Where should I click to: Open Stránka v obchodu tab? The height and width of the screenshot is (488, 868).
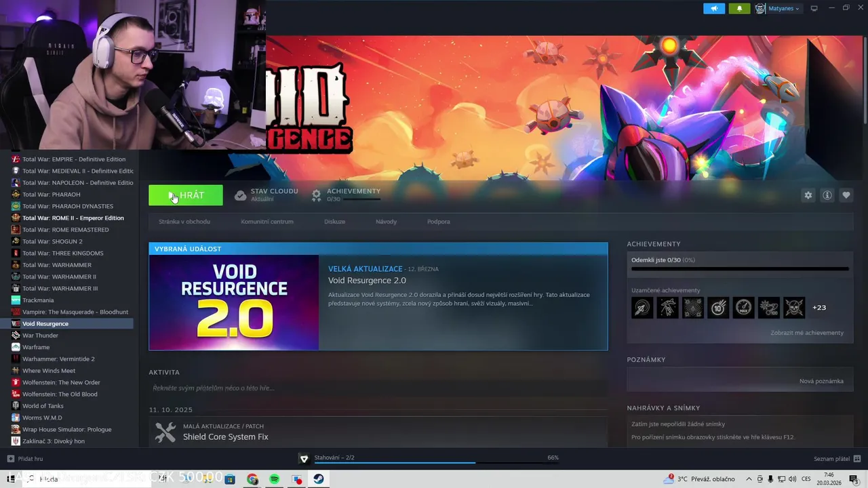[184, 222]
